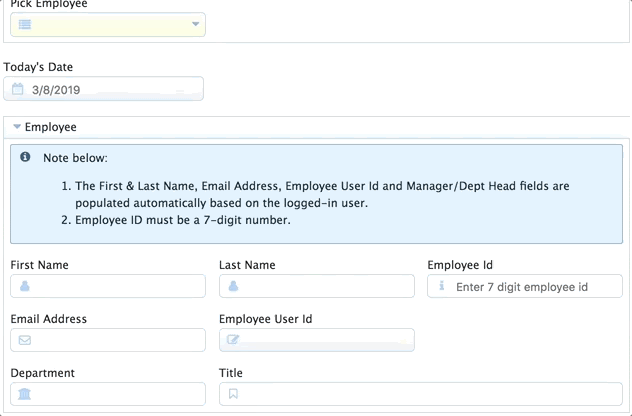Screen dimensions: 632x416
Task: Click the envelope icon in Email Address
Action: pyautogui.click(x=25, y=340)
